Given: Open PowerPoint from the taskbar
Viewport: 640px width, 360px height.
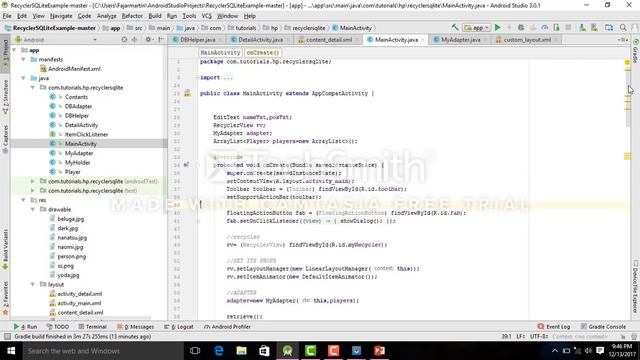Looking at the screenshot, I should click(x=379, y=351).
